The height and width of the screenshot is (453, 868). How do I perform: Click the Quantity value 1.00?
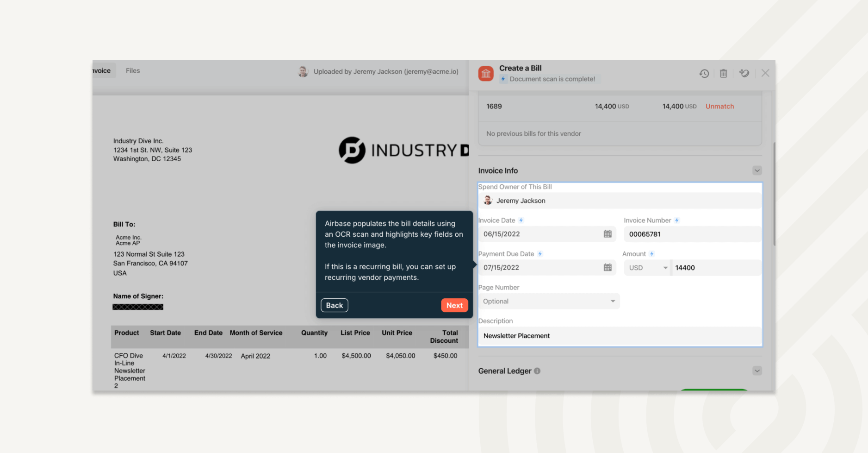320,356
